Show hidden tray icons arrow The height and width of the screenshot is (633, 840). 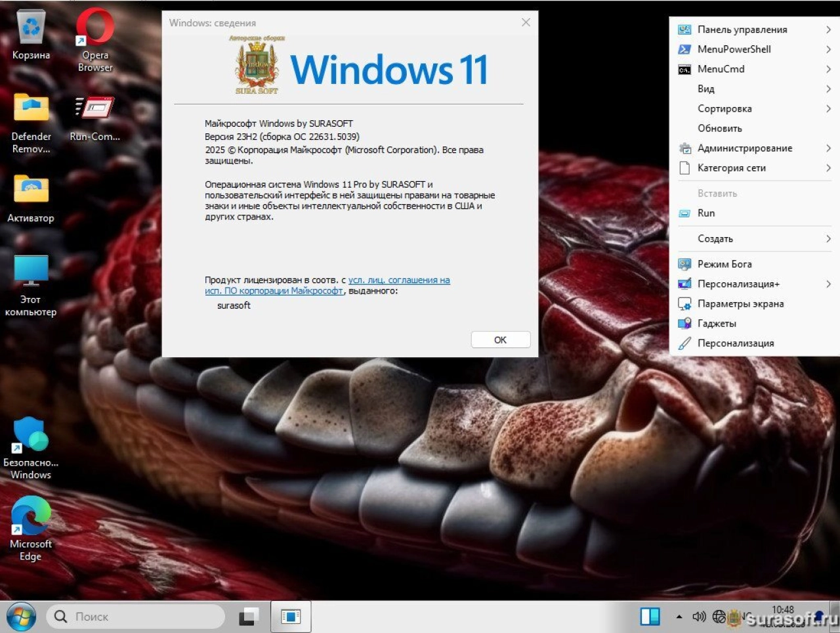(679, 617)
